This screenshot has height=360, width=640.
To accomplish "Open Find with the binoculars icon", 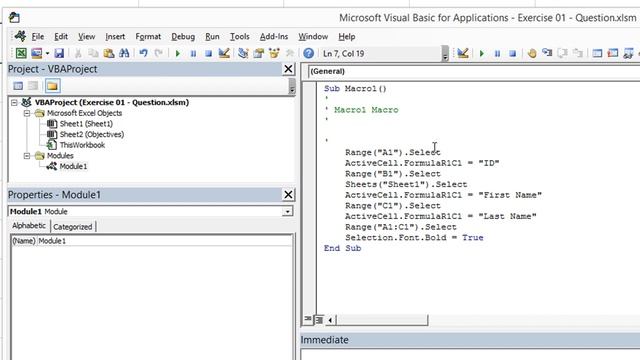I will (124, 53).
